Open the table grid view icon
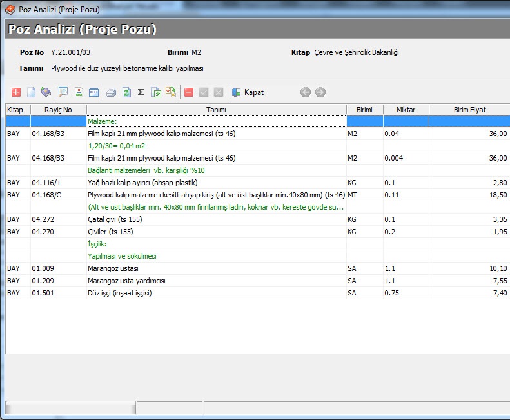 (x=94, y=92)
